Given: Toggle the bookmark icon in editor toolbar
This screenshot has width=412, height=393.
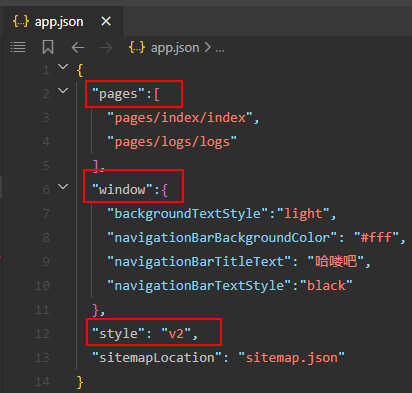Looking at the screenshot, I should click(48, 47).
